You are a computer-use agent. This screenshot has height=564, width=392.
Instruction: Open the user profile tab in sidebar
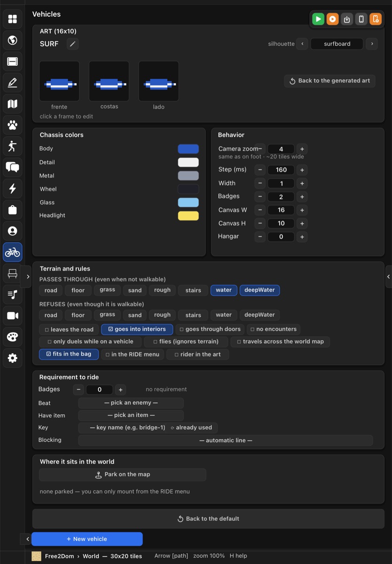(13, 231)
